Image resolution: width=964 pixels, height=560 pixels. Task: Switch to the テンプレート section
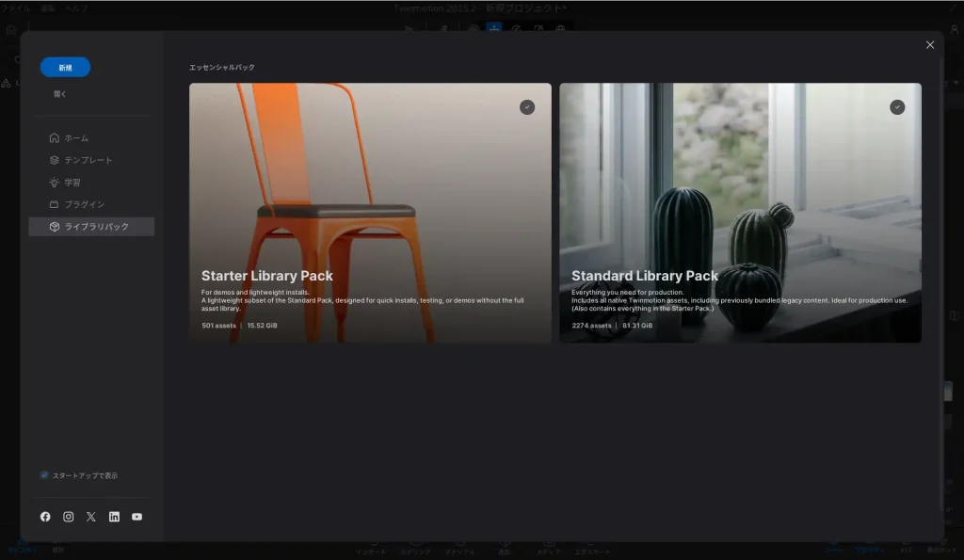(x=88, y=160)
